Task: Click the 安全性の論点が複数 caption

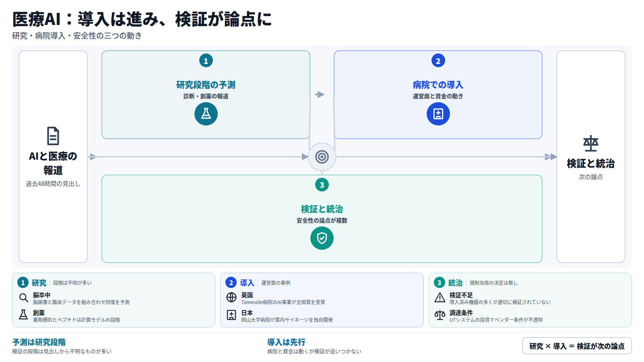Action: [322, 220]
